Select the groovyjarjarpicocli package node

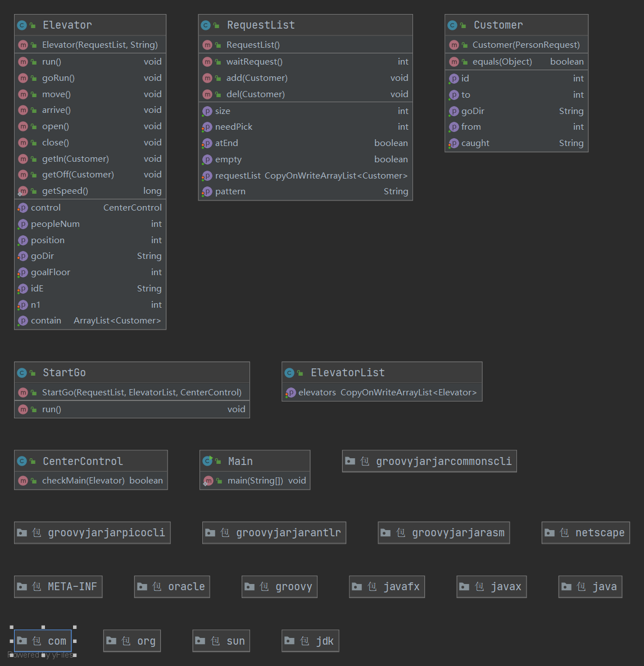click(92, 532)
